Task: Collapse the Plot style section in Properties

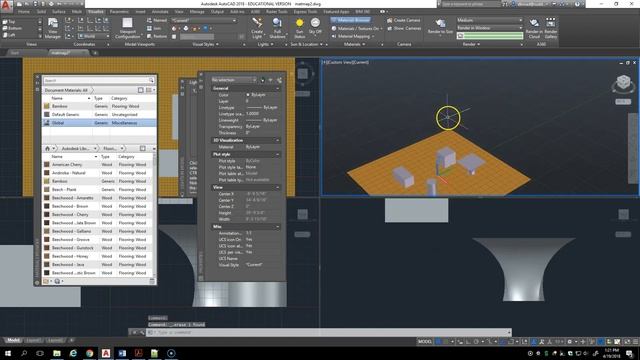Action: [278, 154]
